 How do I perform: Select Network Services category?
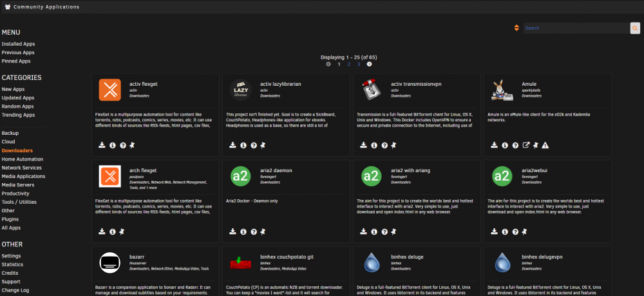[22, 168]
